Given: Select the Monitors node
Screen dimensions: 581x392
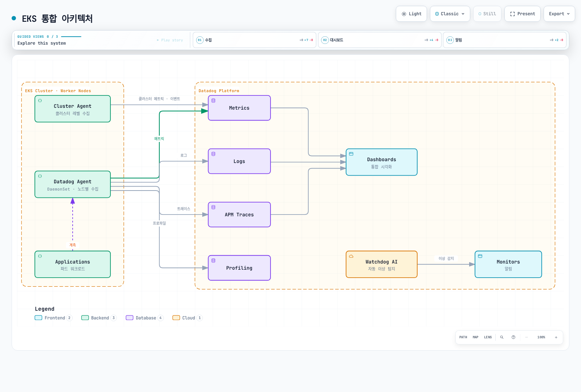Looking at the screenshot, I should click(508, 264).
